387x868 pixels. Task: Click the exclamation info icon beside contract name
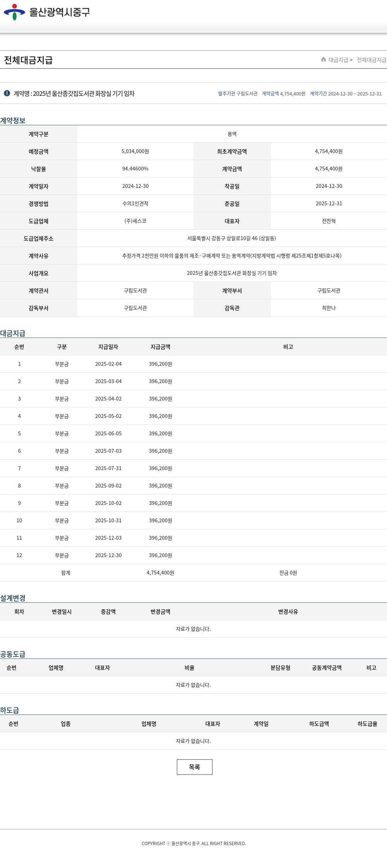tap(7, 93)
